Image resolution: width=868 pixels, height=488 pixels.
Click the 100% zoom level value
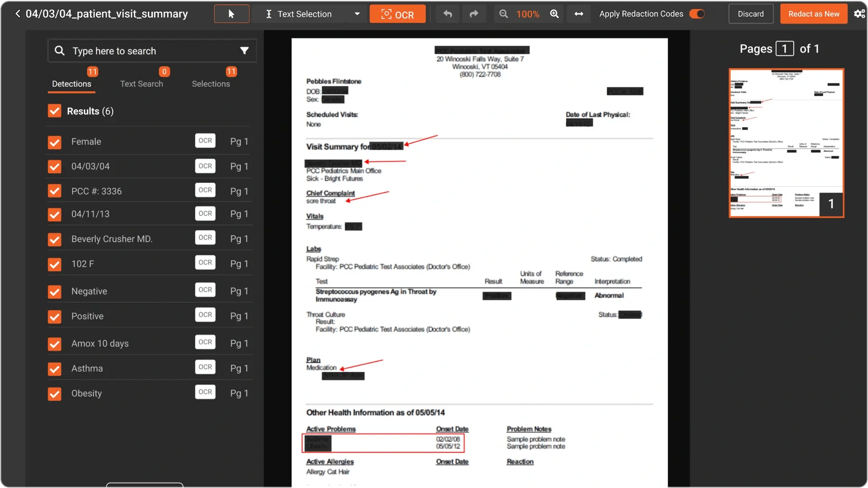pyautogui.click(x=528, y=14)
